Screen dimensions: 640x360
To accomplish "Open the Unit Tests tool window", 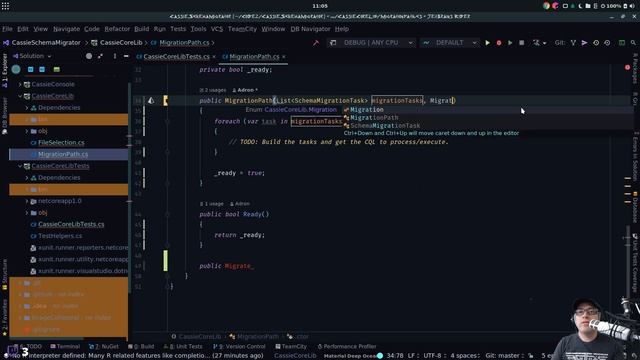I will coord(183,347).
